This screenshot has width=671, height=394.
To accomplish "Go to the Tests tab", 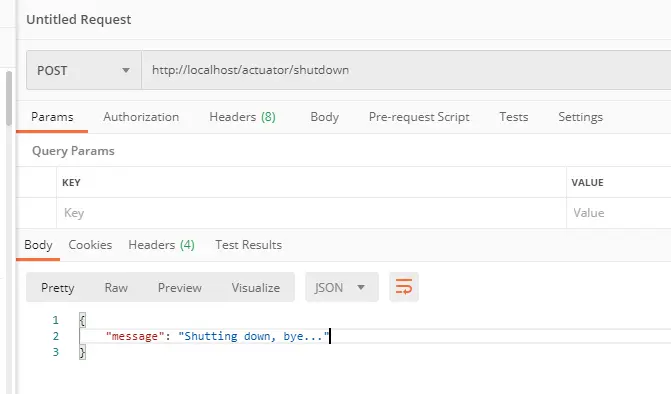I will pyautogui.click(x=514, y=117).
